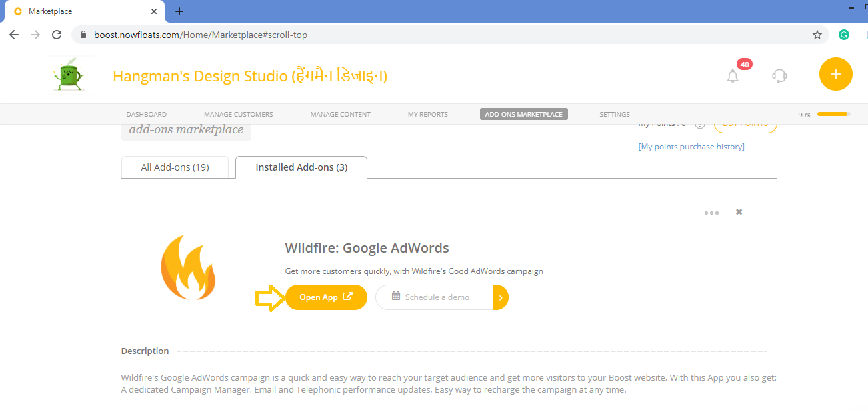Click the yellow plus button
The height and width of the screenshot is (412, 868).
836,74
